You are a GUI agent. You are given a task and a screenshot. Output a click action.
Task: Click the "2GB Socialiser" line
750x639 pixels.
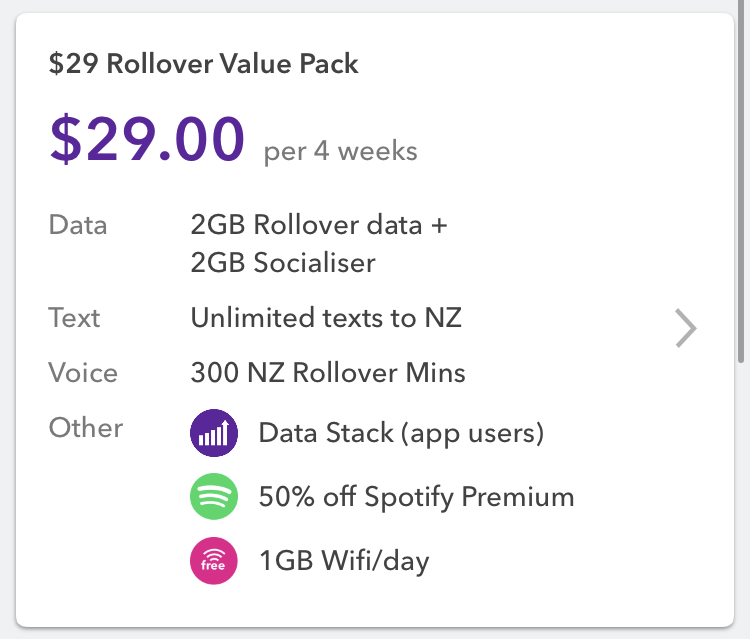[283, 263]
